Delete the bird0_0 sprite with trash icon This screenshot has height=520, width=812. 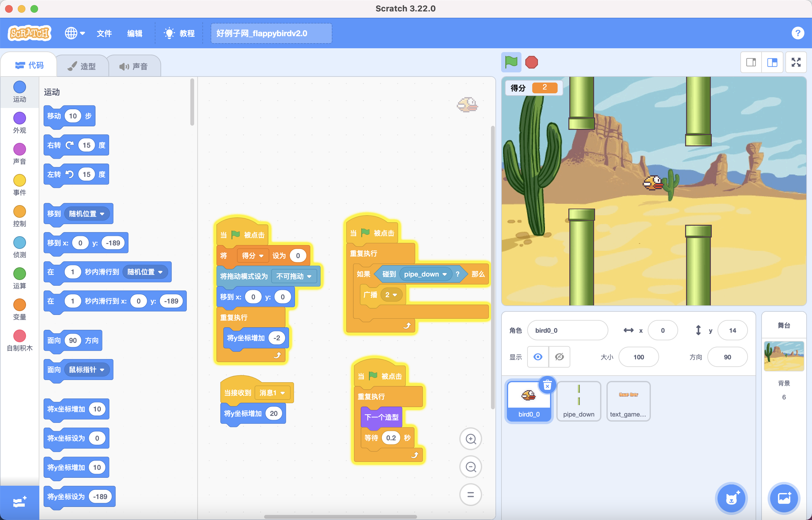coord(547,385)
